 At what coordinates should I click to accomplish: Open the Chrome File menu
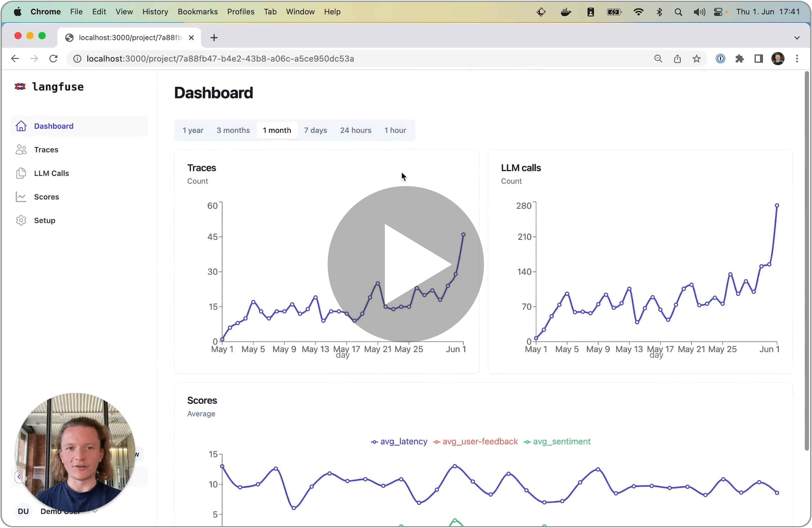click(x=76, y=12)
